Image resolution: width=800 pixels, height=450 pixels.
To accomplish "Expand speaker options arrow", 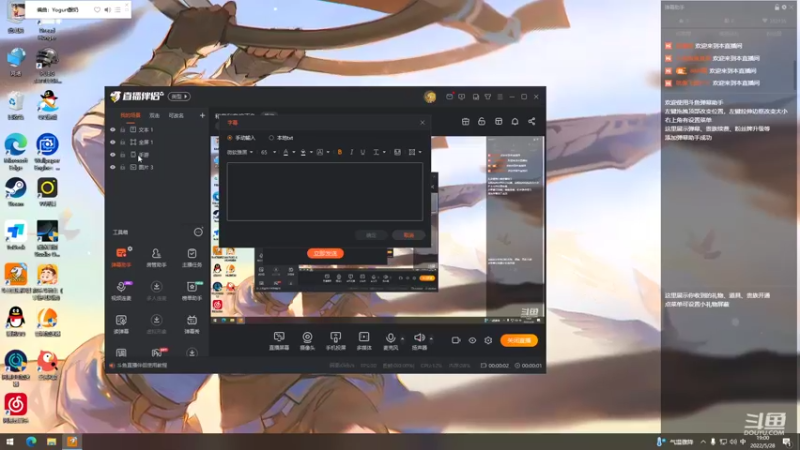I will [431, 338].
